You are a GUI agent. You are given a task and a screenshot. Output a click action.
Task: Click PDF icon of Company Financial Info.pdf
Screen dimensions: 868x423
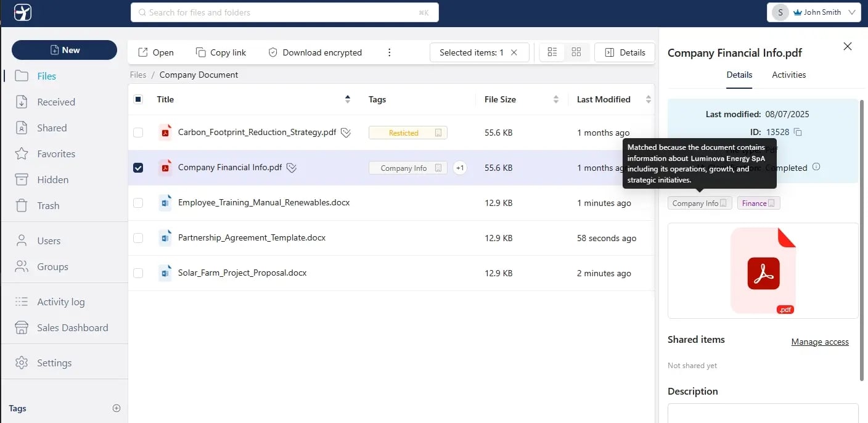click(165, 167)
